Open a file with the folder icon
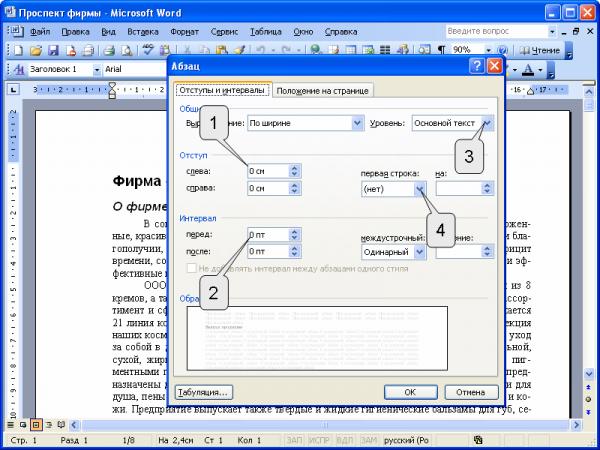The height and width of the screenshot is (450, 600). tap(35, 50)
